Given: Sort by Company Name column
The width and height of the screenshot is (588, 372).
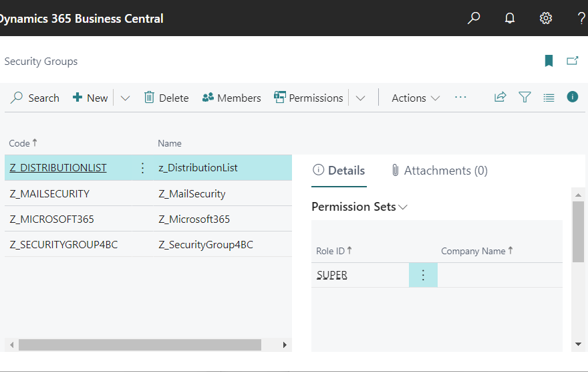Looking at the screenshot, I should [476, 251].
